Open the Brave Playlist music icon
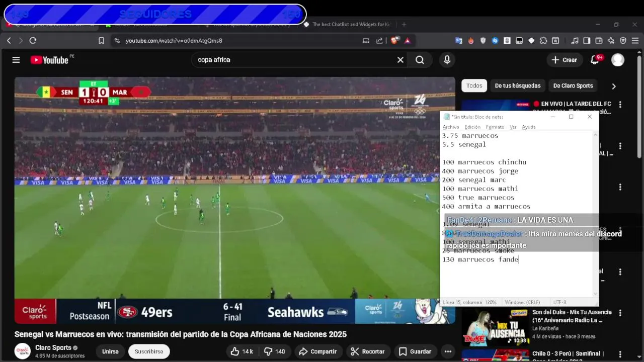The height and width of the screenshot is (362, 644). point(575,41)
